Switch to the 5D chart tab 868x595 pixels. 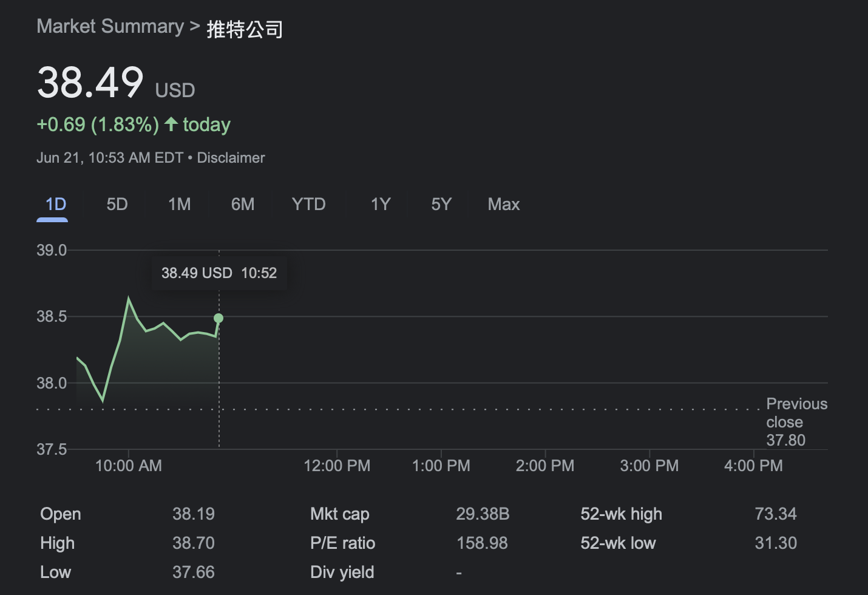117,204
